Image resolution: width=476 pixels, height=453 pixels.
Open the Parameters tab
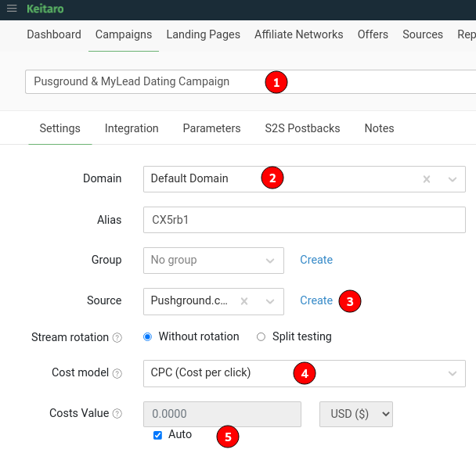pos(211,128)
